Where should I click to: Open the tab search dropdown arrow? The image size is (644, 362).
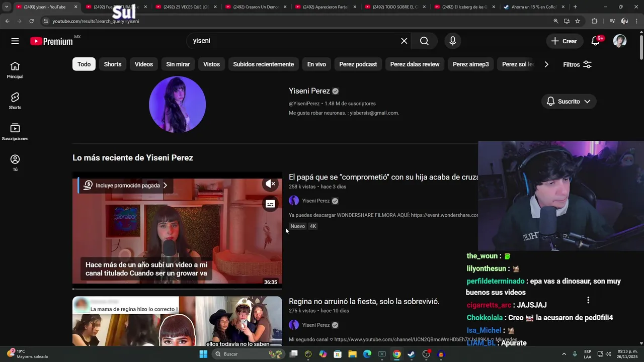point(6,7)
